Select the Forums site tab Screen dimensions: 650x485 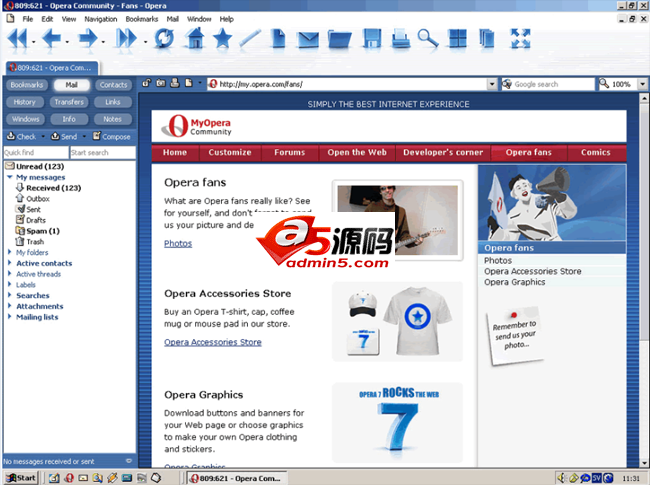[289, 153]
